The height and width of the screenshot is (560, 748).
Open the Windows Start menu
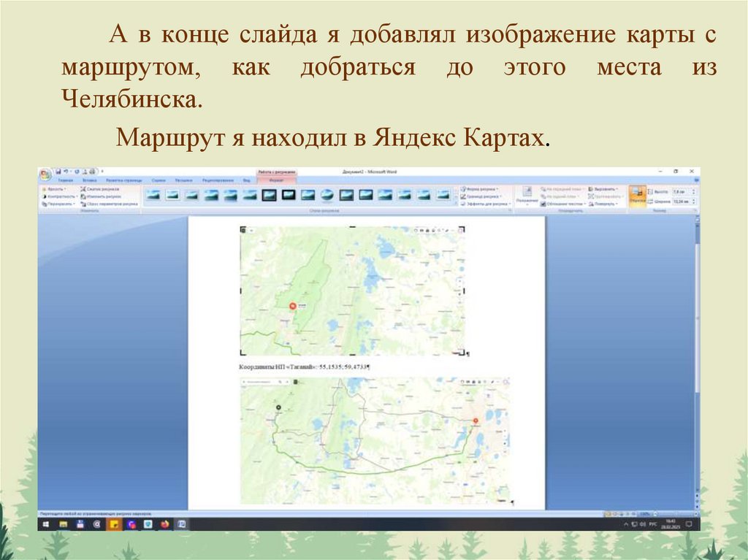click(x=46, y=524)
